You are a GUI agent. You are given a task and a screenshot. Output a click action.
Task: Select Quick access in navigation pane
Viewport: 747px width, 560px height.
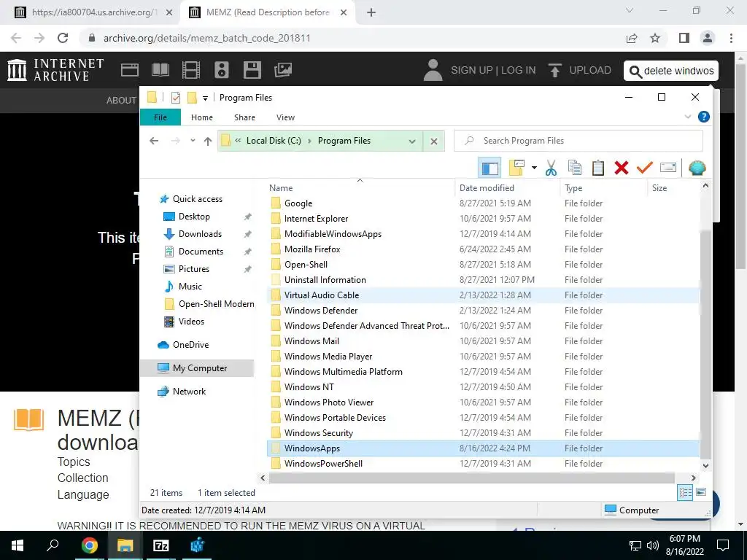[x=197, y=199]
